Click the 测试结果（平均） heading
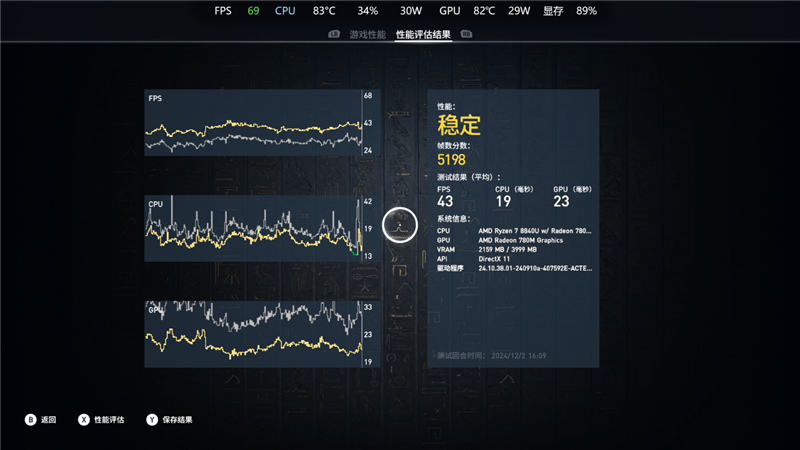The height and width of the screenshot is (450, 800). [x=469, y=177]
